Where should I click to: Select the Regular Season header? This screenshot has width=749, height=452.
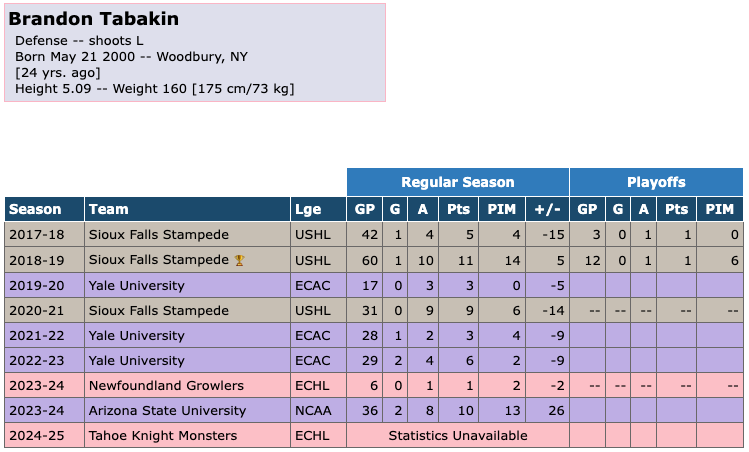458,182
